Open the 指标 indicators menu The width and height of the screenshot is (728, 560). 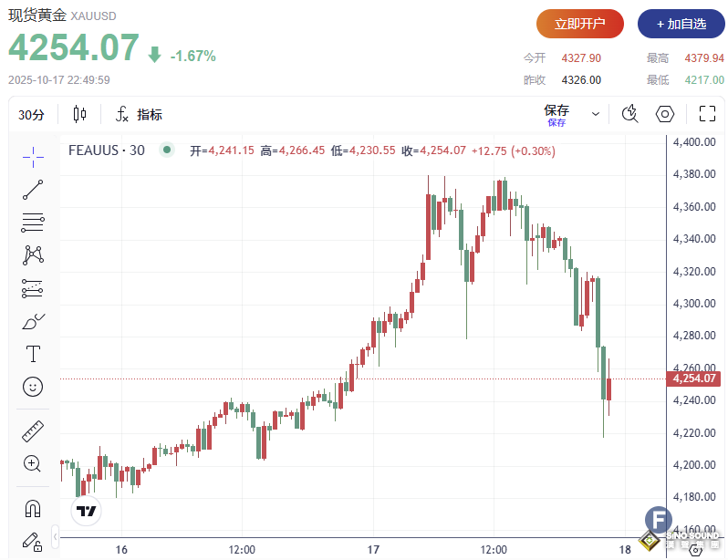click(x=139, y=114)
